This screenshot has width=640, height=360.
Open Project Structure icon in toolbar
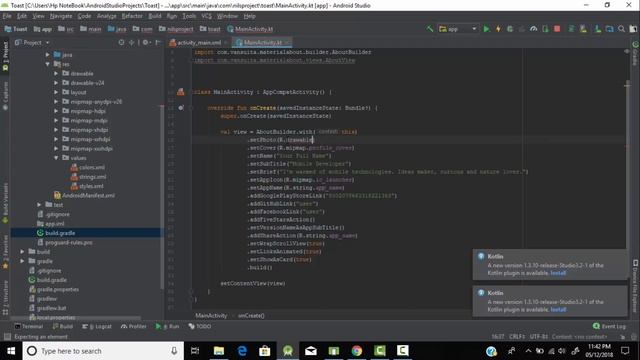[609, 29]
